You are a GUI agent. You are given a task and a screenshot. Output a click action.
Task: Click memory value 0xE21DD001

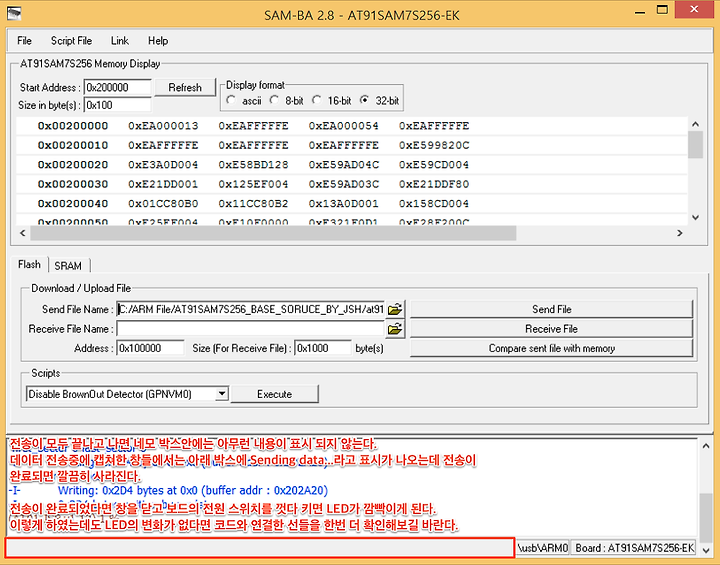pyautogui.click(x=163, y=184)
